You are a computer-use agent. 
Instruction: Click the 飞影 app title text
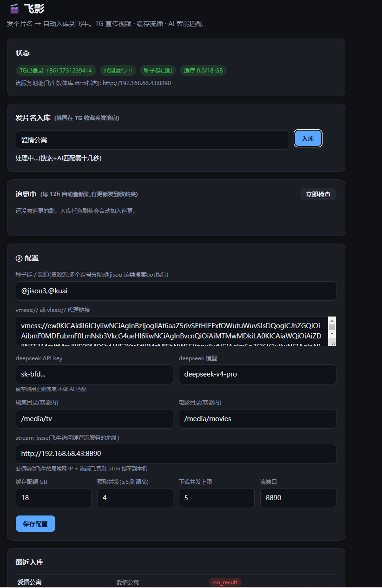34,8
